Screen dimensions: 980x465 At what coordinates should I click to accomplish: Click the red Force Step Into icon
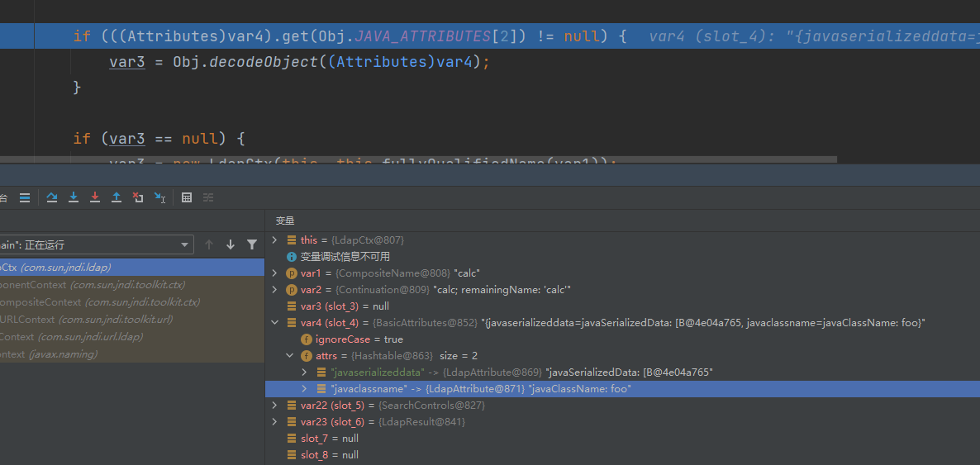click(95, 197)
